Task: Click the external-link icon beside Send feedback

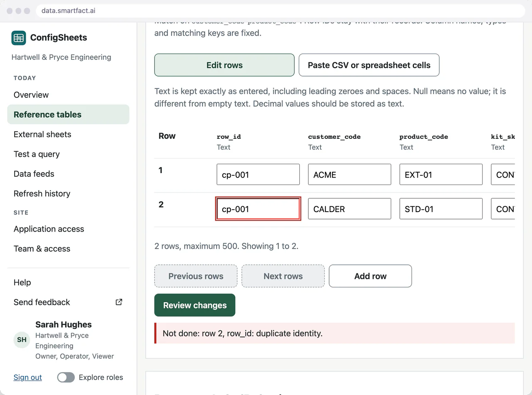Action: click(x=119, y=302)
